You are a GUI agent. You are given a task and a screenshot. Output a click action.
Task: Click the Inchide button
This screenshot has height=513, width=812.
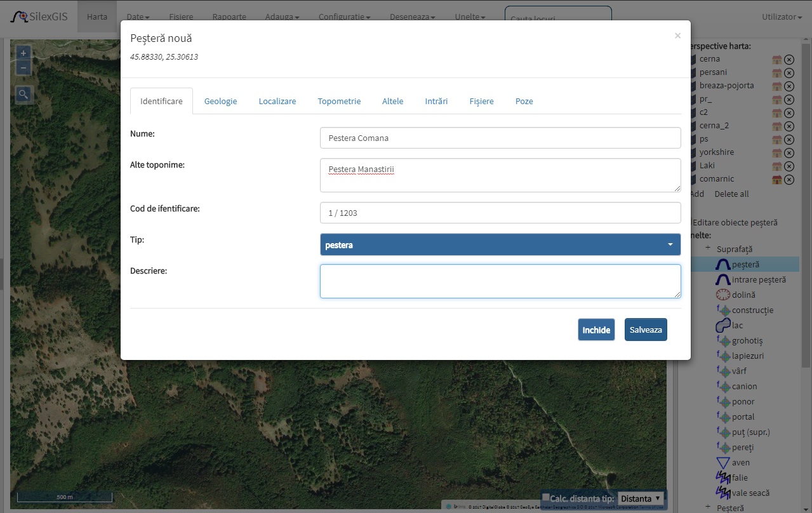[596, 330]
